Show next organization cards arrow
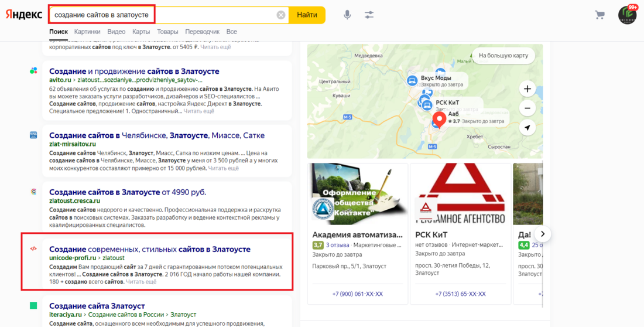 pos(543,234)
